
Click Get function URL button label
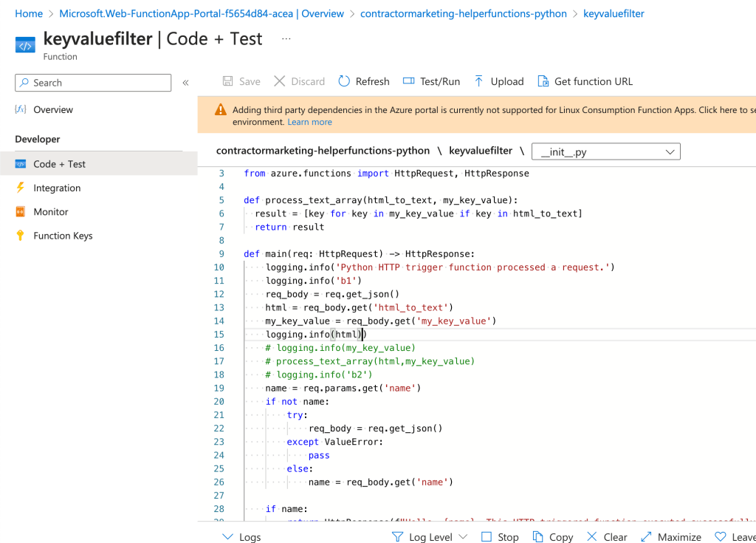click(x=594, y=81)
